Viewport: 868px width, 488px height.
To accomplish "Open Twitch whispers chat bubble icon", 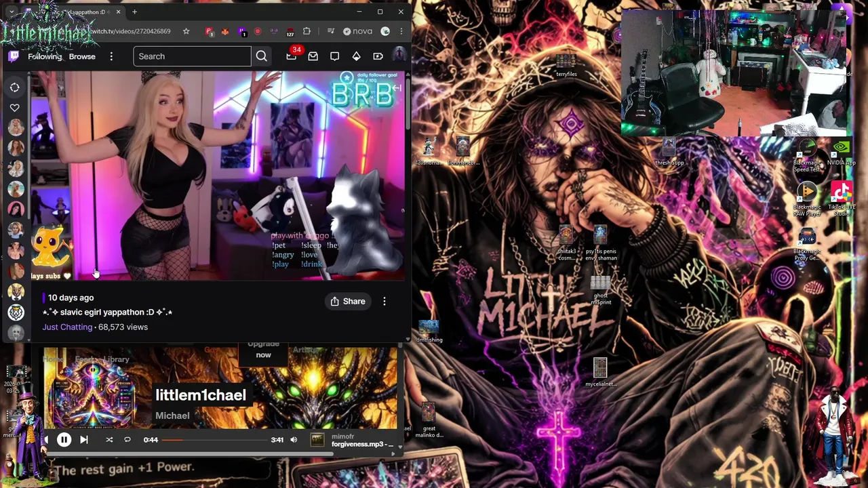I will 335,56.
